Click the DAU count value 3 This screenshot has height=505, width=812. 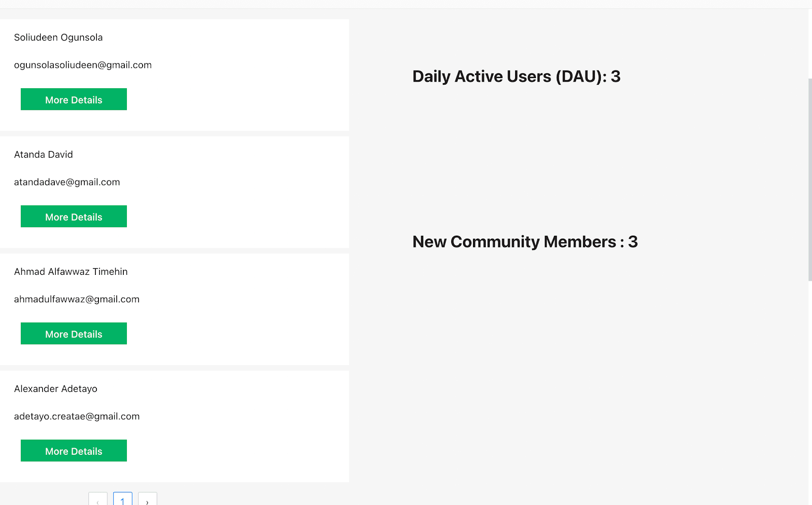616,77
